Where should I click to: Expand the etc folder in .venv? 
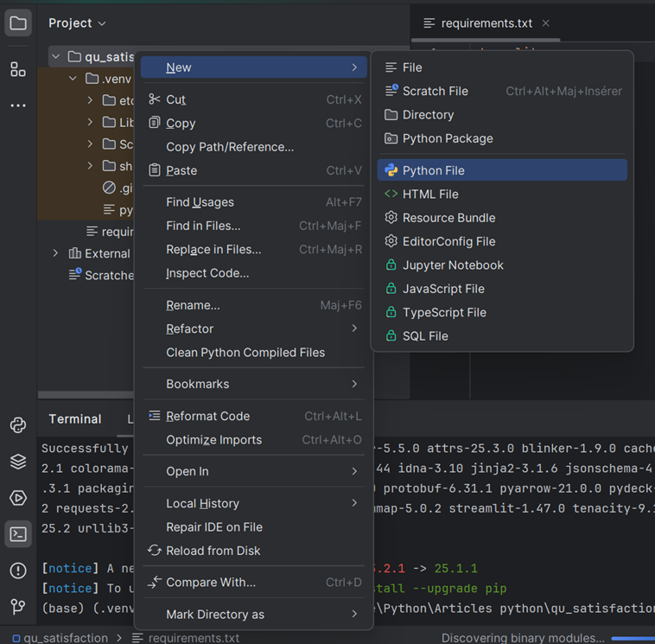coord(90,100)
